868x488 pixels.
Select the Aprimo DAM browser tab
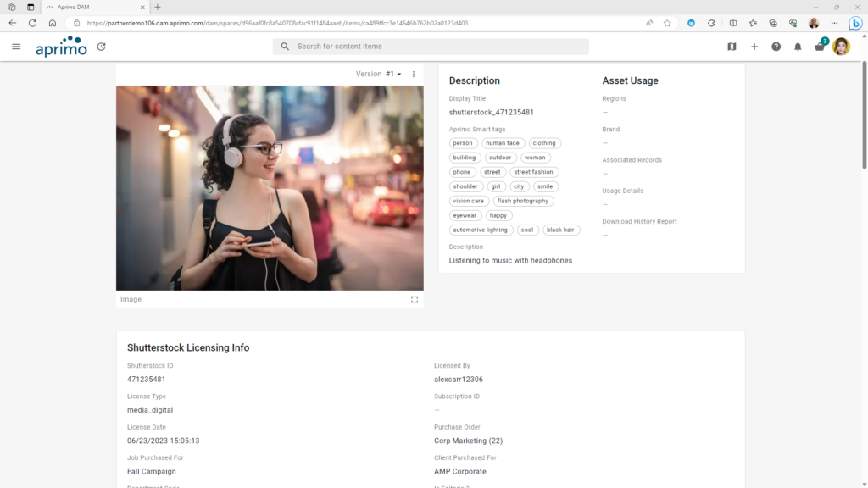pos(93,7)
